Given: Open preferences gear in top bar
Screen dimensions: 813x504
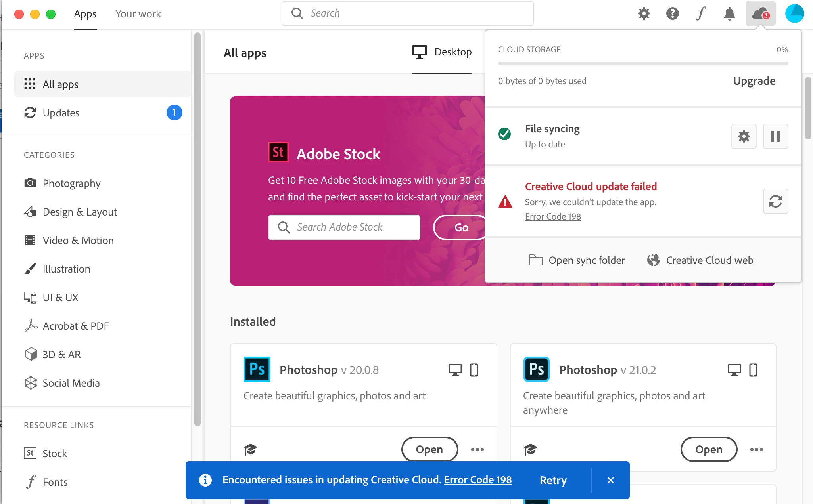Looking at the screenshot, I should pyautogui.click(x=644, y=13).
